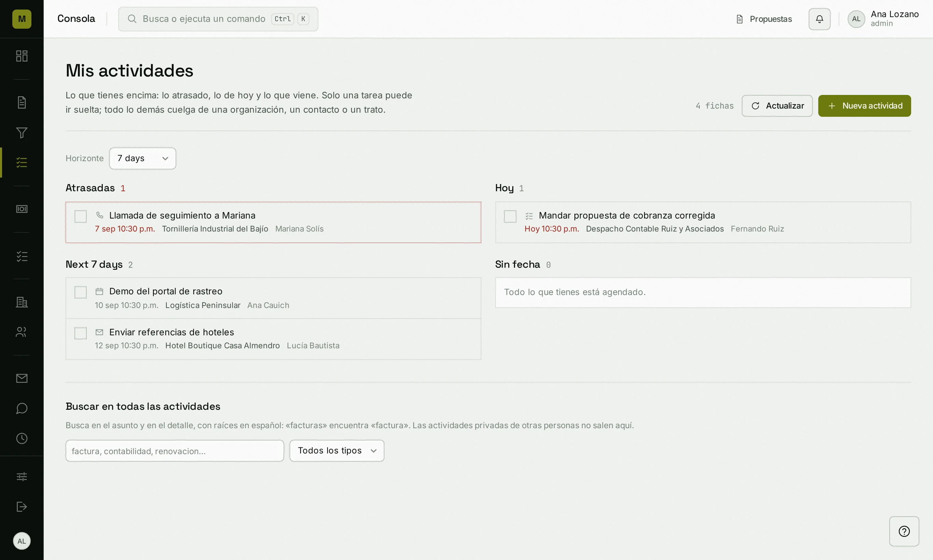The height and width of the screenshot is (560, 933).
Task: Open the funnel pipeline icon in sidebar
Action: coord(22,132)
